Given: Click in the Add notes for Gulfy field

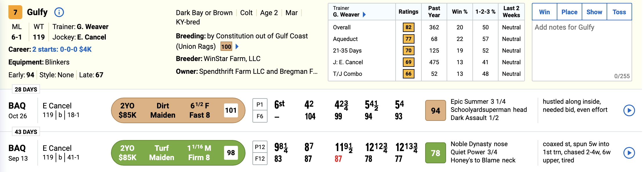Looking at the screenshot, I should click(581, 49).
